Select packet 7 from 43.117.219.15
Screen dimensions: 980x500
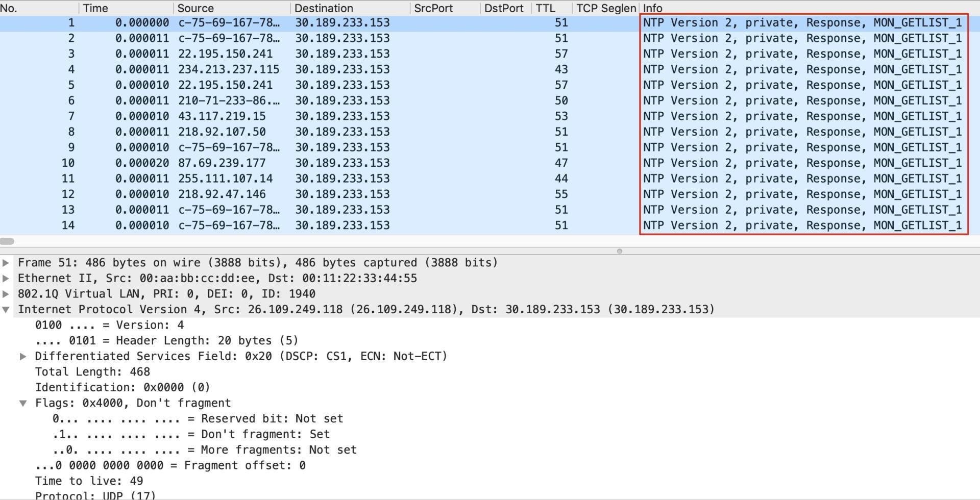[222, 116]
